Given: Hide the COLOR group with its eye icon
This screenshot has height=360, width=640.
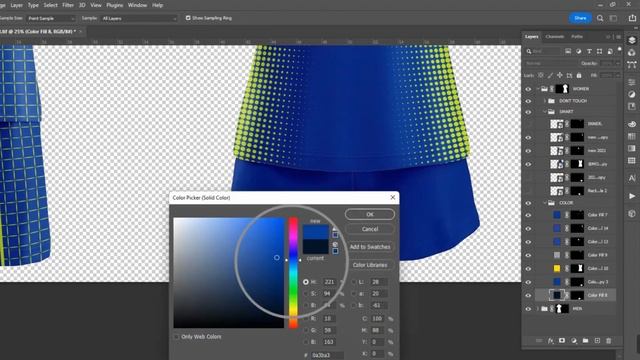Looking at the screenshot, I should click(528, 203).
